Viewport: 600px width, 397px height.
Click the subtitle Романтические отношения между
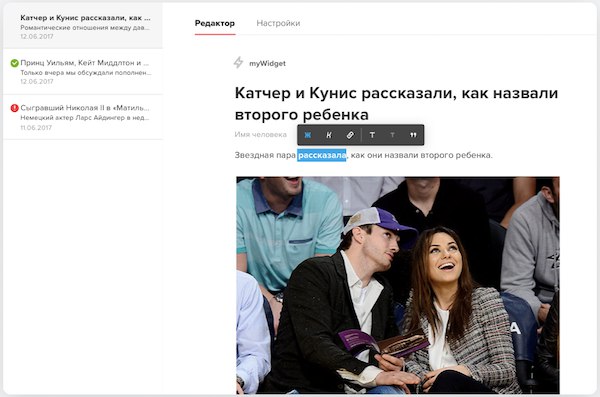(85, 28)
